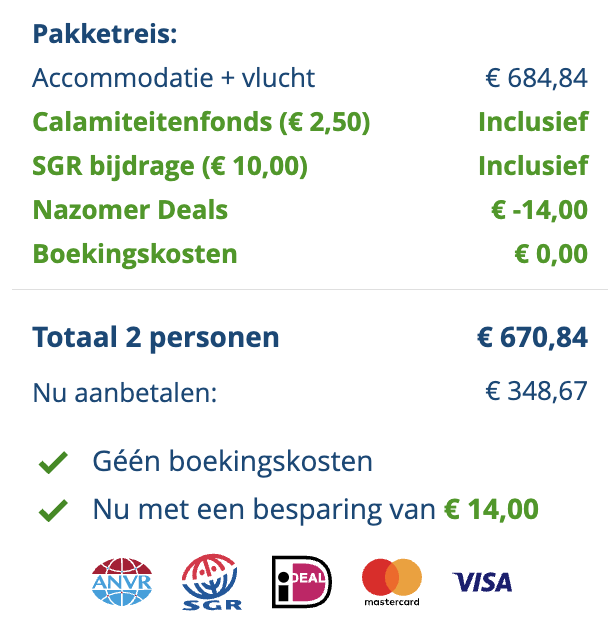Click the VISA logo
This screenshot has height=638, width=610.
point(482,581)
